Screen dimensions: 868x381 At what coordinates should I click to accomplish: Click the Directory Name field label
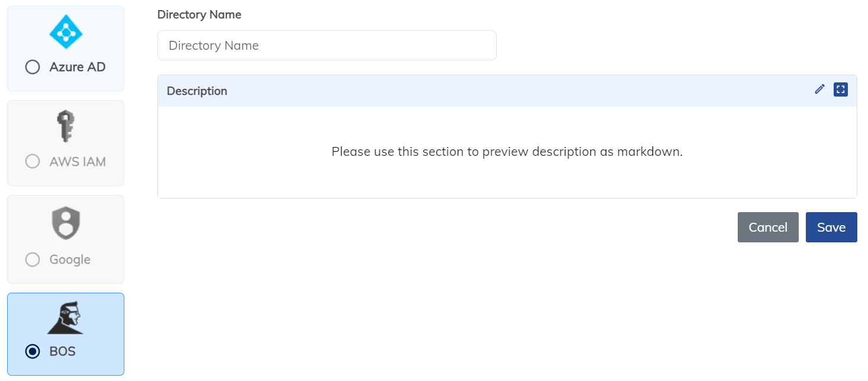coord(200,15)
